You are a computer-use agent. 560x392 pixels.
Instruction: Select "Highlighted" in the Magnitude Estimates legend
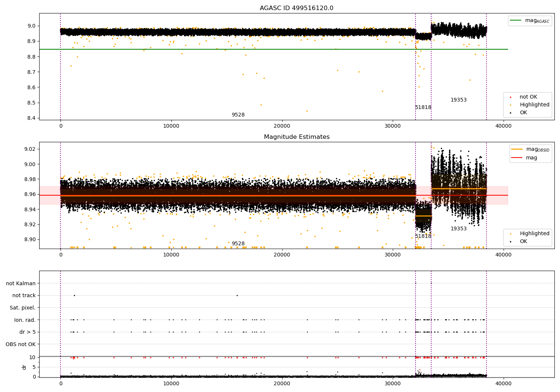(534, 234)
